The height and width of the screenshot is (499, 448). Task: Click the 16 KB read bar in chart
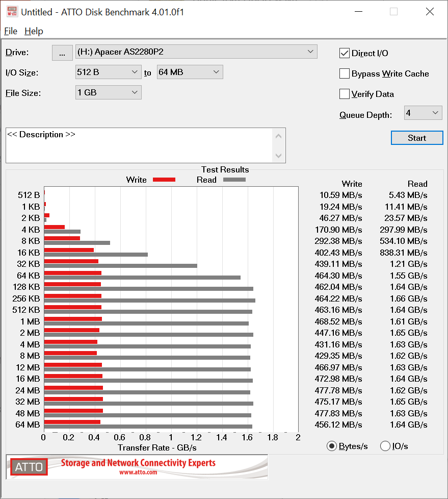click(x=96, y=255)
